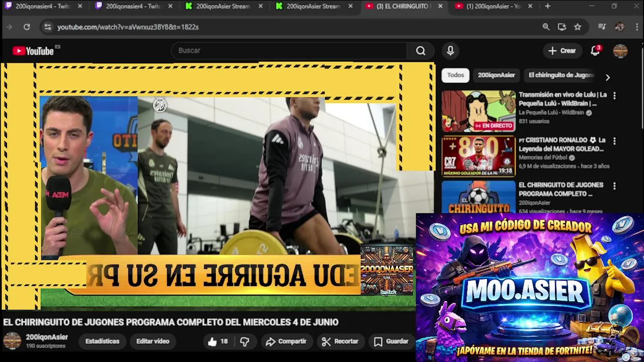Reload the current page

pyautogui.click(x=27, y=27)
